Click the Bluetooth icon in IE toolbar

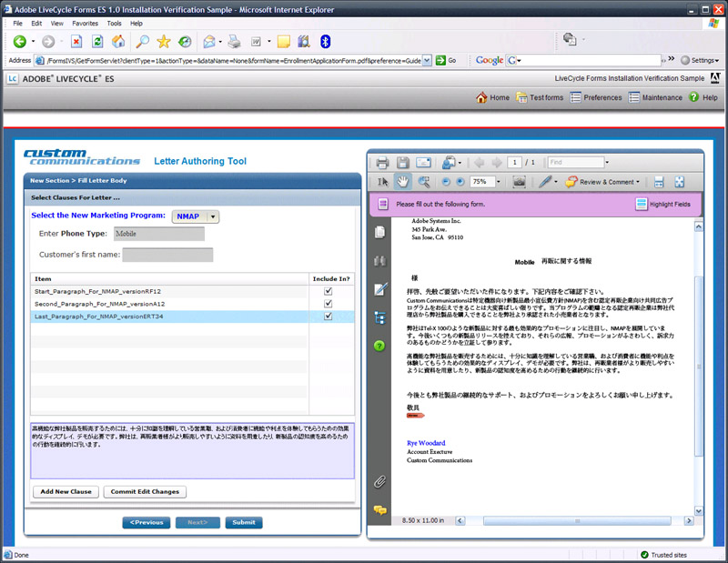pyautogui.click(x=326, y=42)
